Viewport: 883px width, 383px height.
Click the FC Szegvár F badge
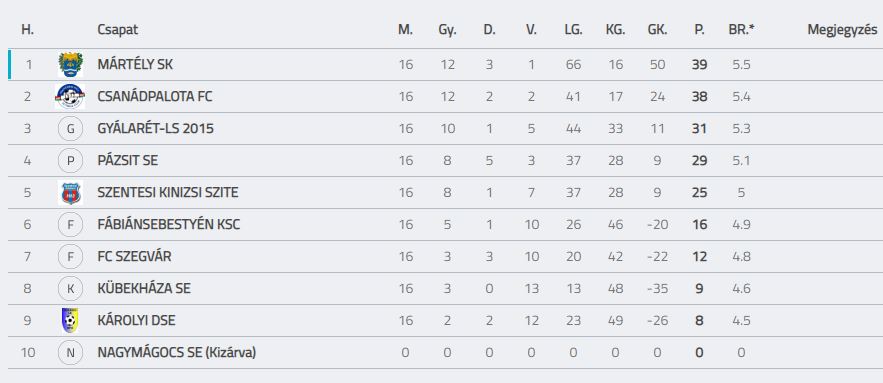(70, 257)
